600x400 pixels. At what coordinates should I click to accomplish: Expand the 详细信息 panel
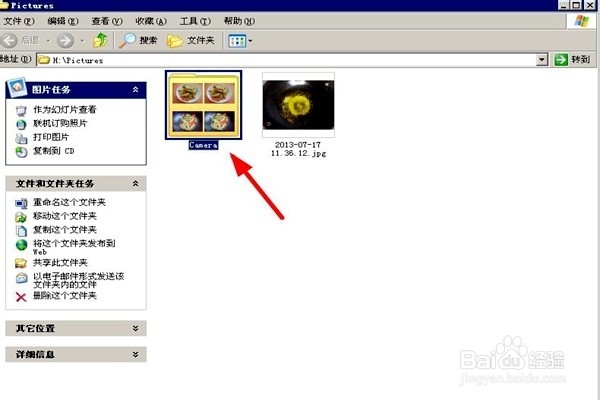(135, 354)
